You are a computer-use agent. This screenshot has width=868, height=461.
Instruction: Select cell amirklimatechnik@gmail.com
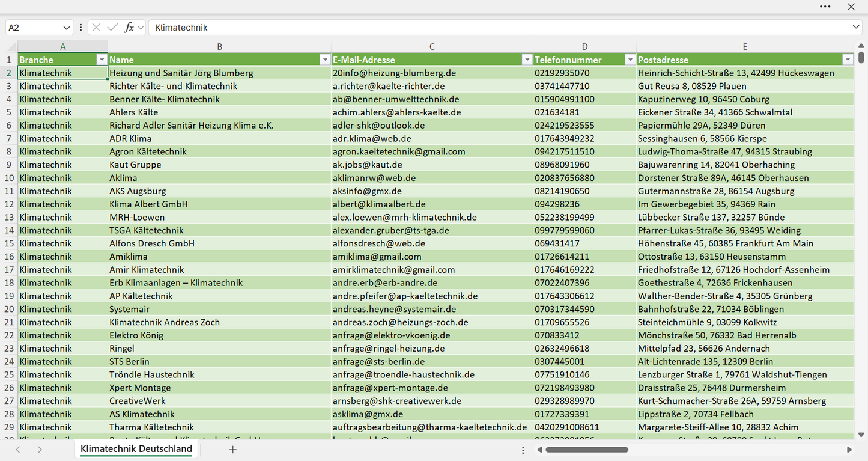(432, 270)
